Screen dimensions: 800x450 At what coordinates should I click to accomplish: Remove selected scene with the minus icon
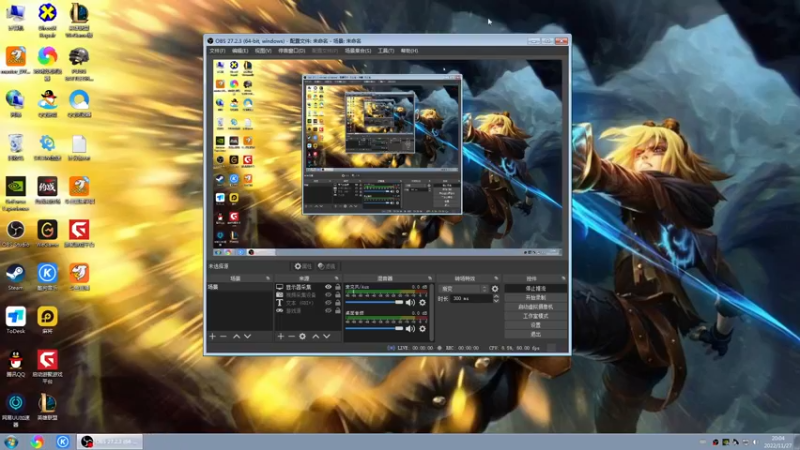(x=223, y=336)
